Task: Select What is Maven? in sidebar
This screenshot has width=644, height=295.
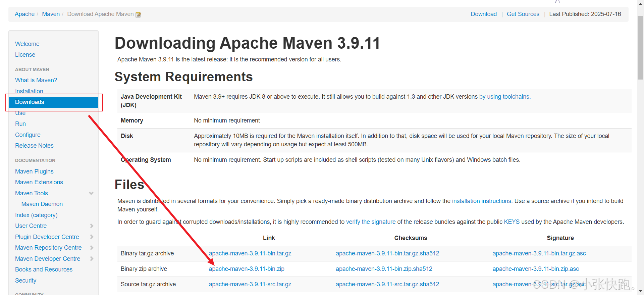Action: click(36, 80)
